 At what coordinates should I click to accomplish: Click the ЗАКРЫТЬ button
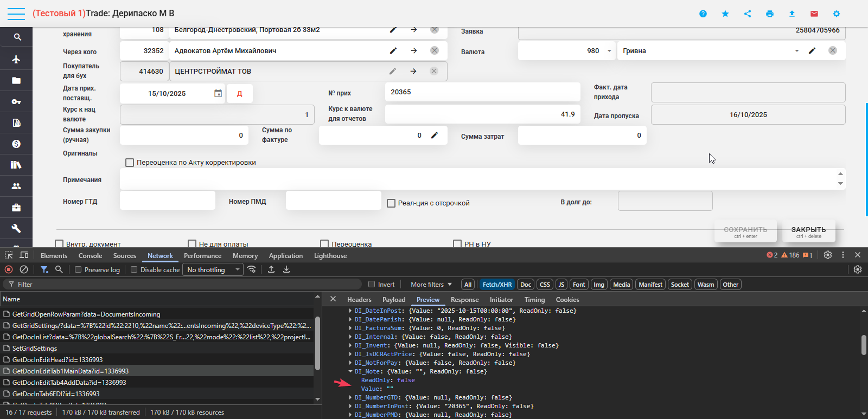(808, 231)
